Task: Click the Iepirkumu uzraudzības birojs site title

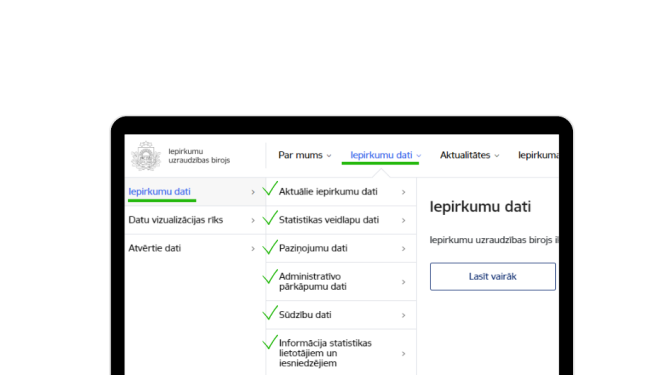Action: [x=199, y=156]
